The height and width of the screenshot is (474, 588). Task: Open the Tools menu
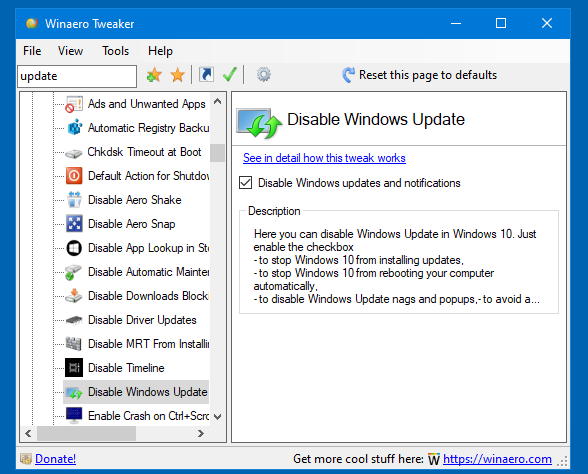116,51
